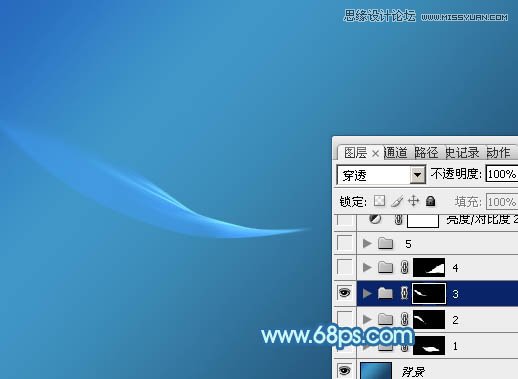Hide group 3 via its eye icon
Viewport: 518px width, 379px height.
coord(345,293)
